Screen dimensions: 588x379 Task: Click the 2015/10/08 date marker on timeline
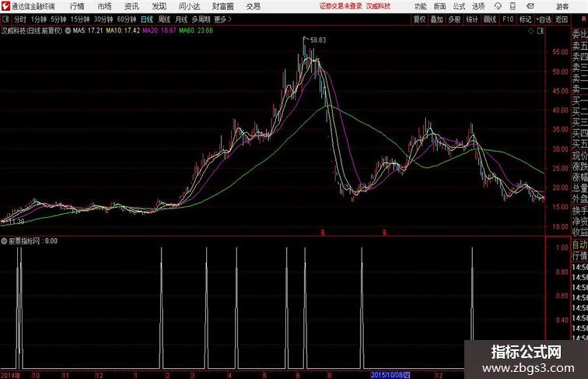coord(390,375)
